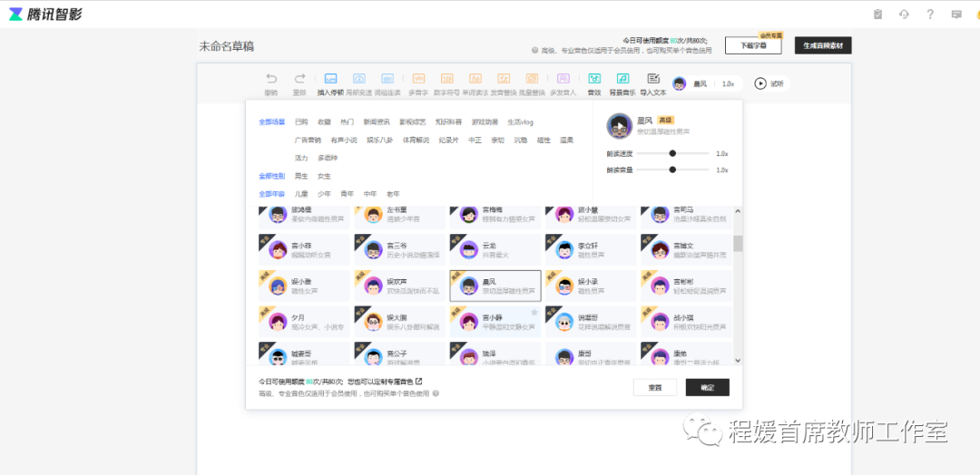
Task: Select age filter 老年
Action: [393, 194]
